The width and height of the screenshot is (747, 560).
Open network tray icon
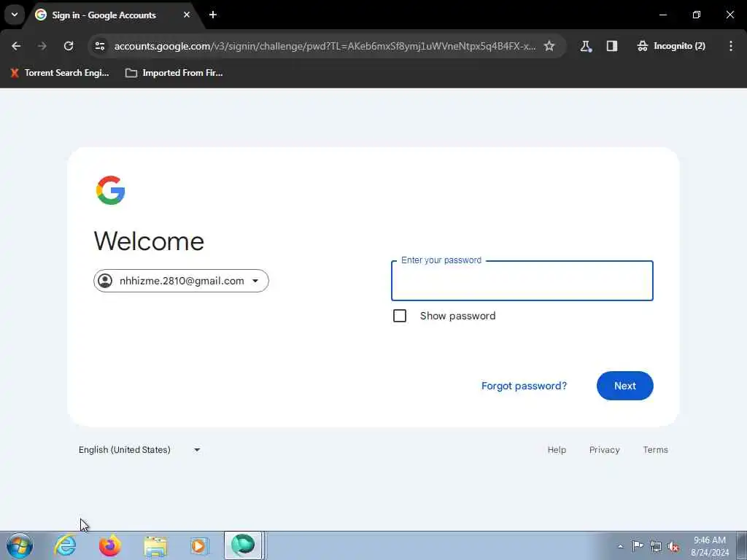click(656, 547)
